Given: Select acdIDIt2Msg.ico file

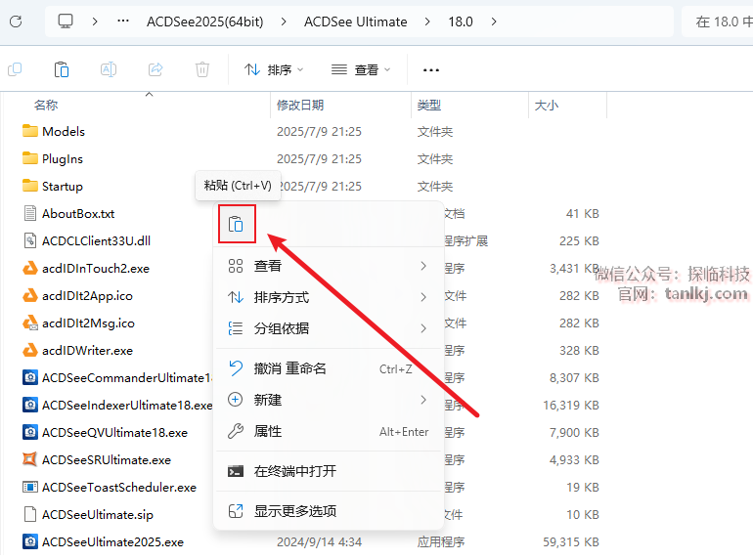Looking at the screenshot, I should pos(88,323).
